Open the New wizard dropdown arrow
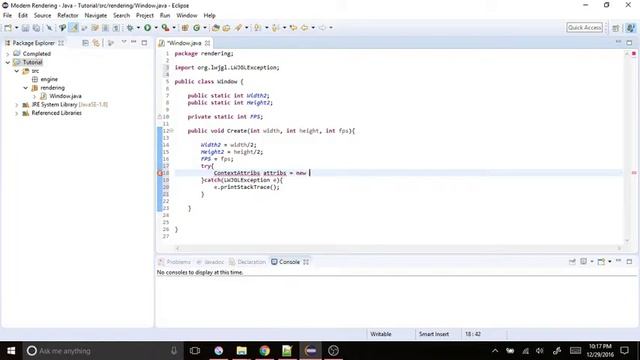Image resolution: width=640 pixels, height=360 pixels. pos(17,28)
